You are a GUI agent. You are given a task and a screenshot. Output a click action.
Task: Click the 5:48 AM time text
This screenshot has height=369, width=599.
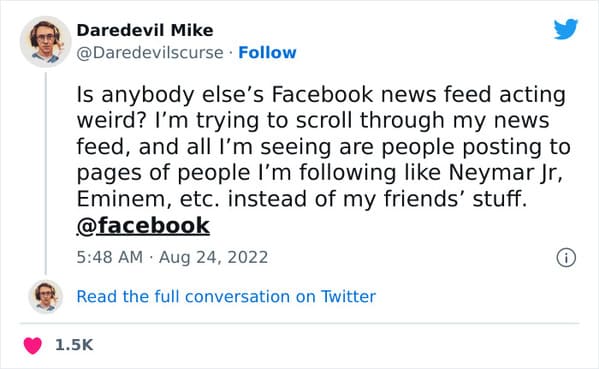coord(110,257)
